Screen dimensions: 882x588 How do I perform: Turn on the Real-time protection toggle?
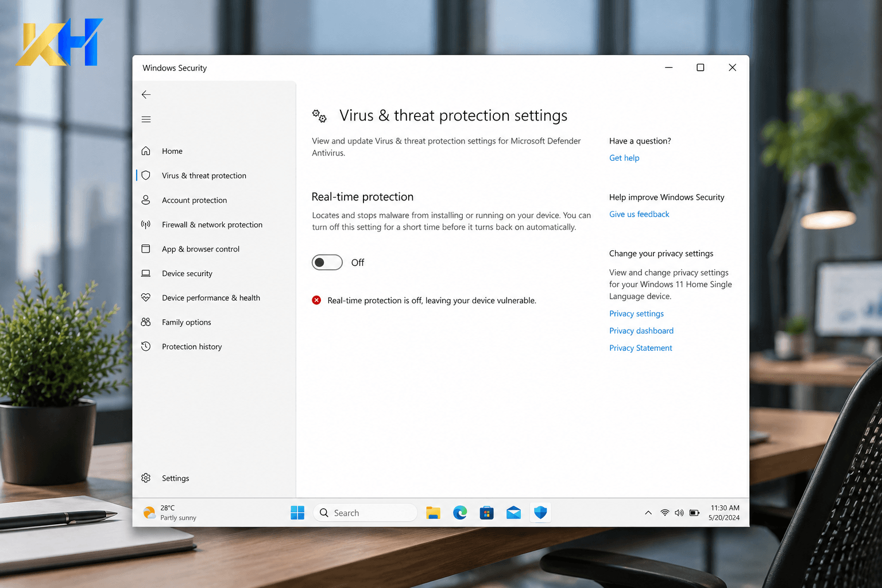(327, 262)
